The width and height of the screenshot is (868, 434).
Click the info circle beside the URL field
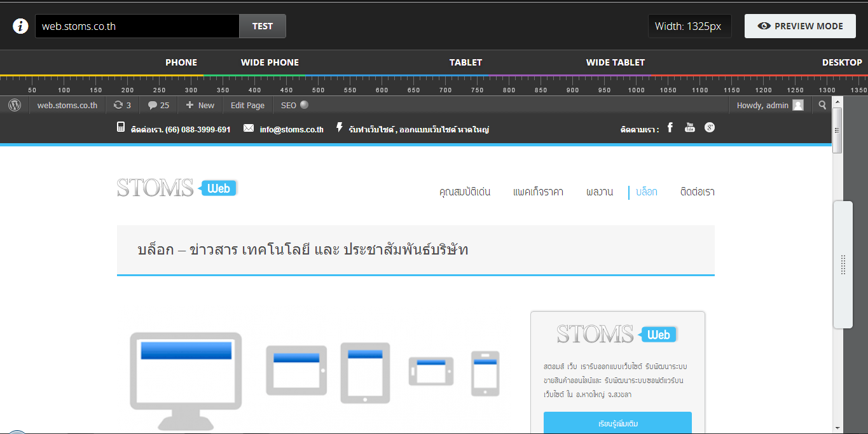pyautogui.click(x=20, y=25)
